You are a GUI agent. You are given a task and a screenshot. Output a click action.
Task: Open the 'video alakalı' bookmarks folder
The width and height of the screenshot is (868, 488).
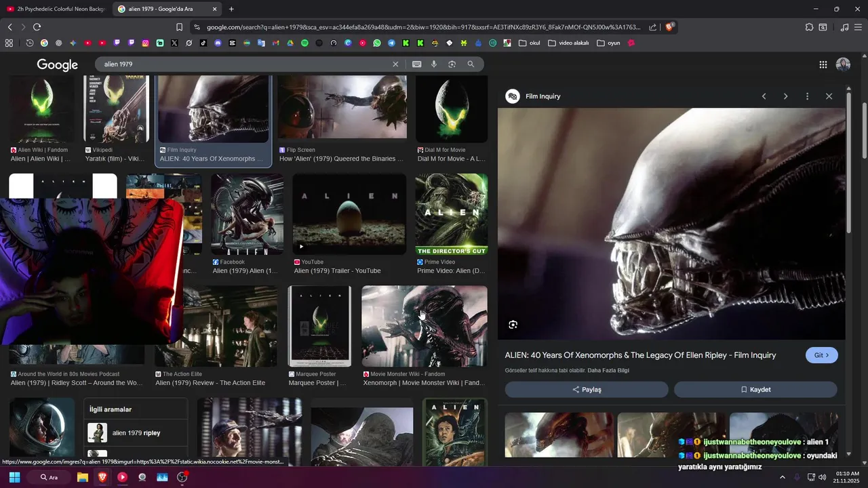click(568, 43)
